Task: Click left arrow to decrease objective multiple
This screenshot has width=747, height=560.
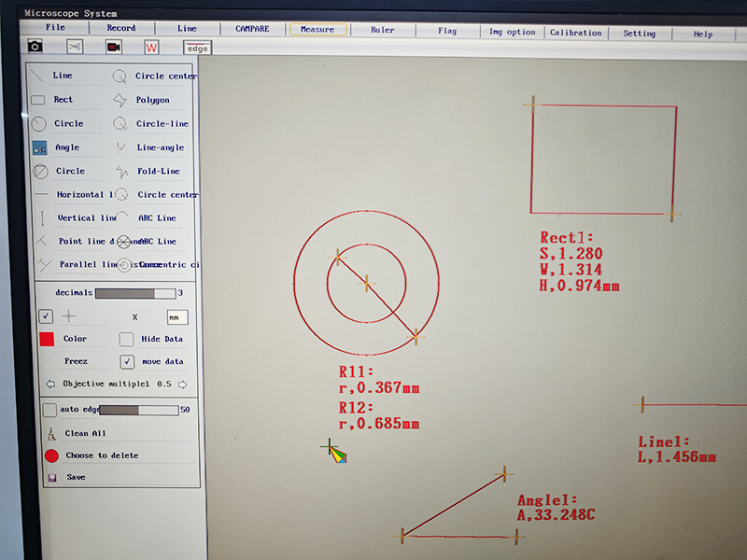Action: point(50,384)
